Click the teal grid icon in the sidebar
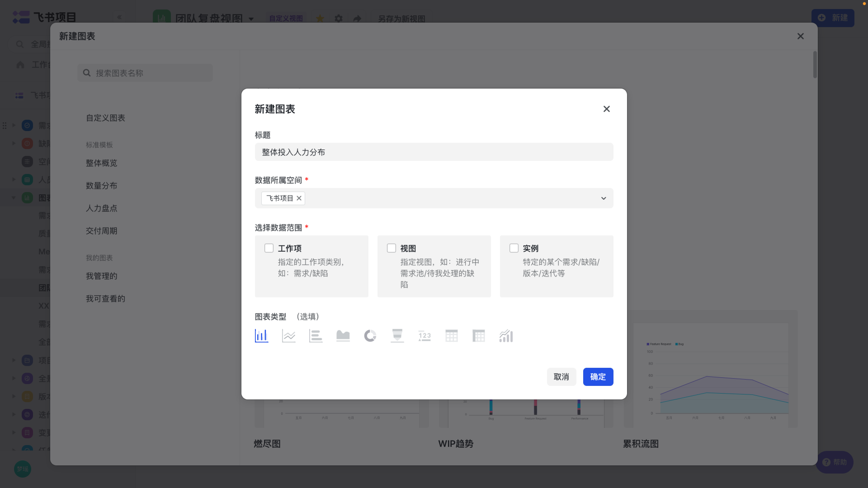Viewport: 868px width, 488px height. [27, 180]
